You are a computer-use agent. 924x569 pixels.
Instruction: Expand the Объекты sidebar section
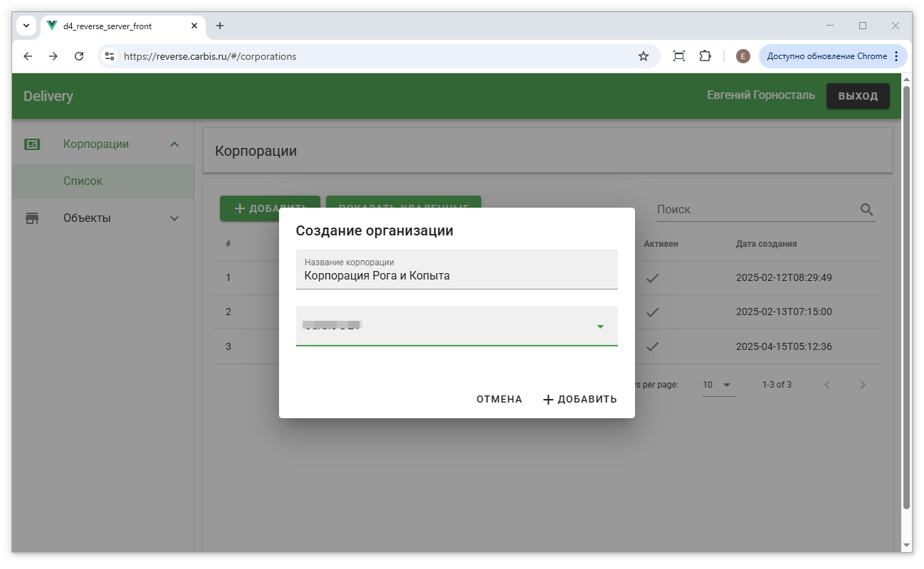coord(174,218)
